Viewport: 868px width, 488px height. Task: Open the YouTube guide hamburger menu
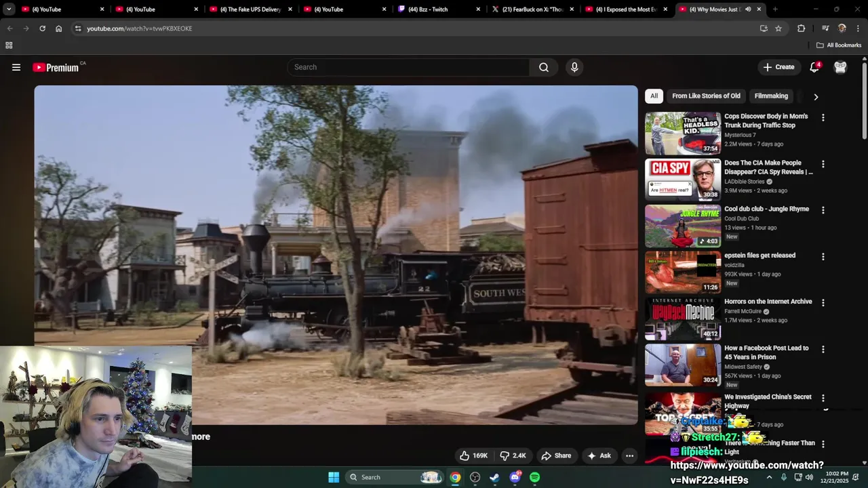point(16,67)
